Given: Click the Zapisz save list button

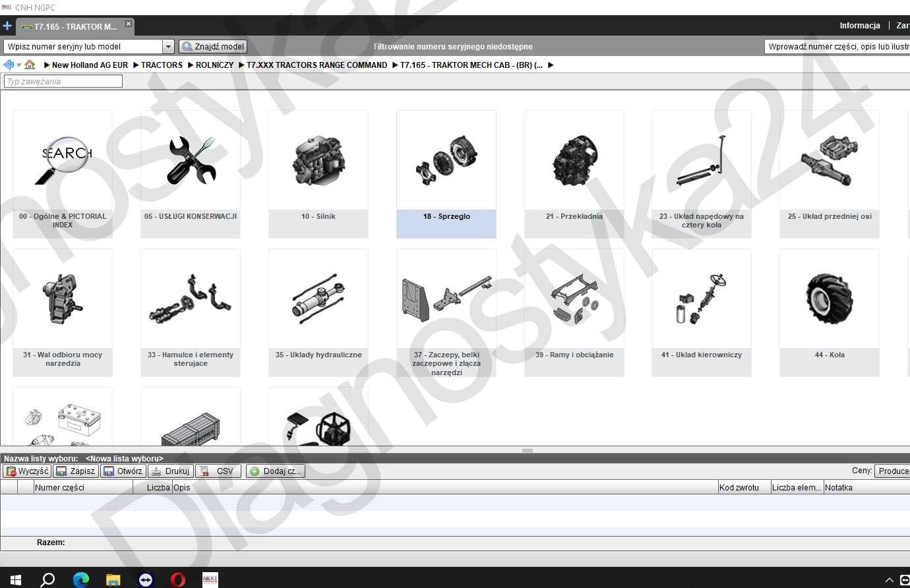Looking at the screenshot, I should (x=76, y=471).
